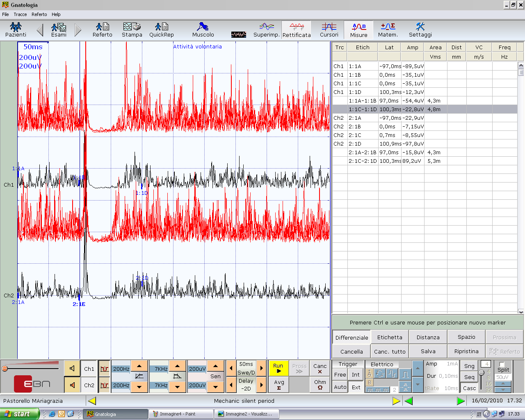Click the stimulus polarity A icon

tap(369, 374)
